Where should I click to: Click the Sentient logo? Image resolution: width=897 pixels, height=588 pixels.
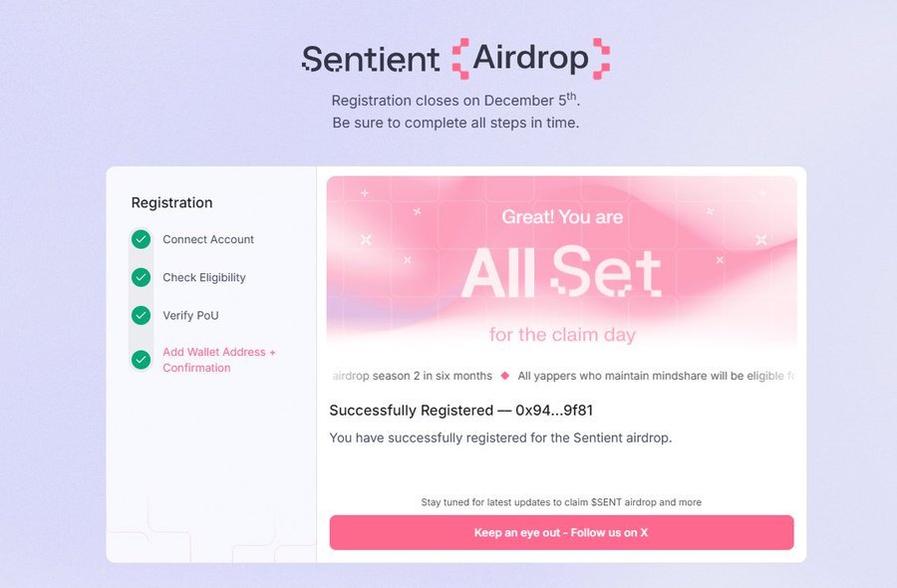[x=370, y=59]
